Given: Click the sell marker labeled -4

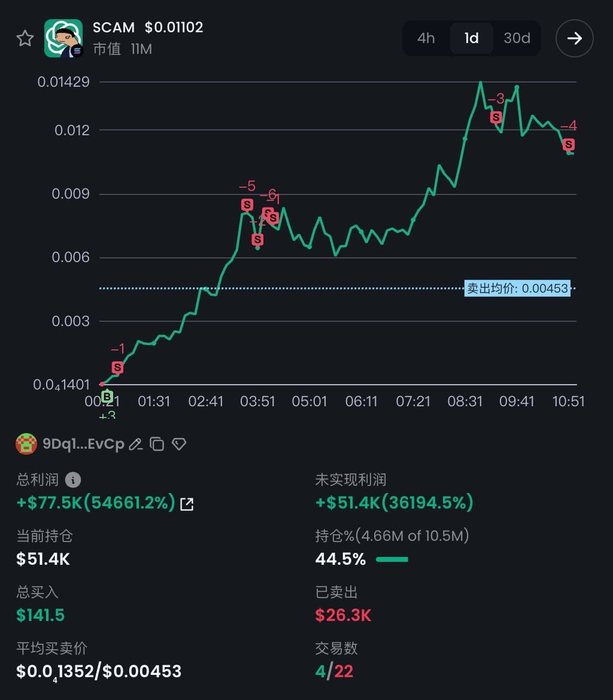Looking at the screenshot, I should (x=569, y=144).
